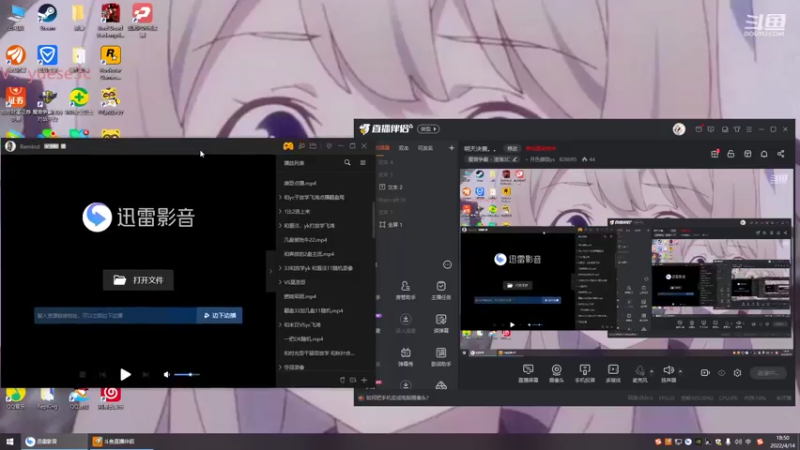The width and height of the screenshot is (800, 450).
Task: Focus the resource URL input field
Action: pos(115,315)
